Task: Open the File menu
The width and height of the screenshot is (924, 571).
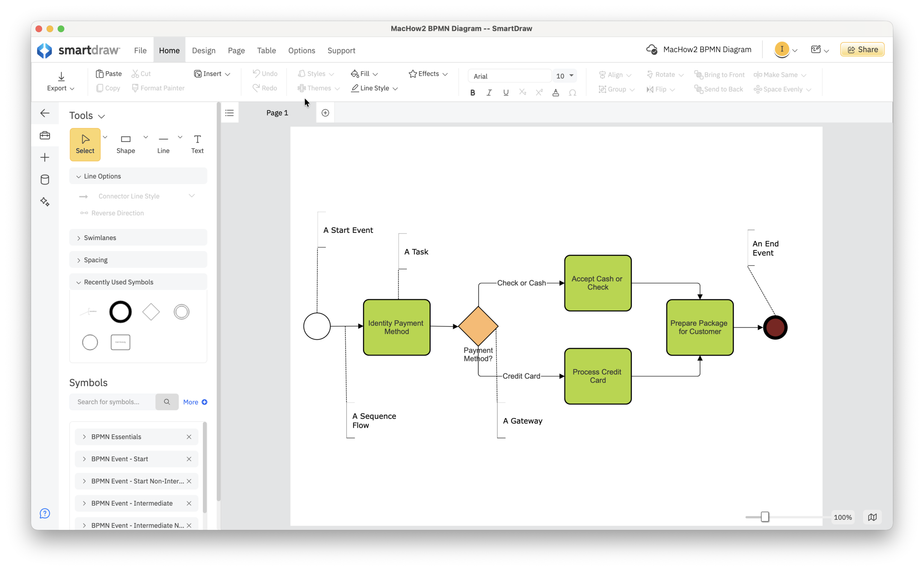Action: coord(140,50)
